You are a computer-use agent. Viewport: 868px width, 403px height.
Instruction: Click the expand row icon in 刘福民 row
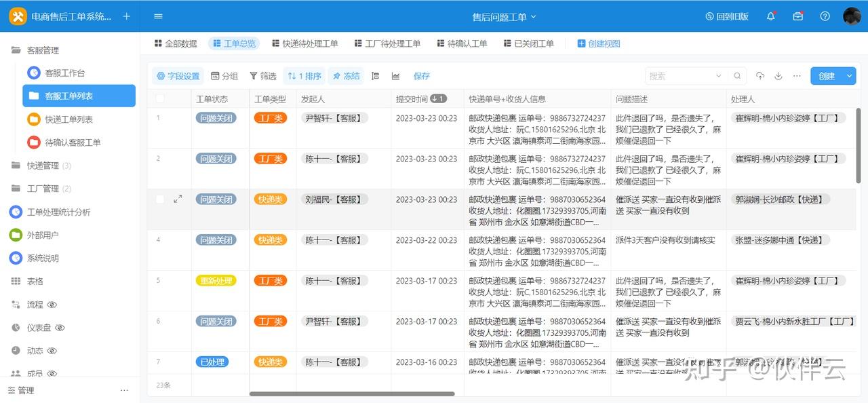pos(178,199)
